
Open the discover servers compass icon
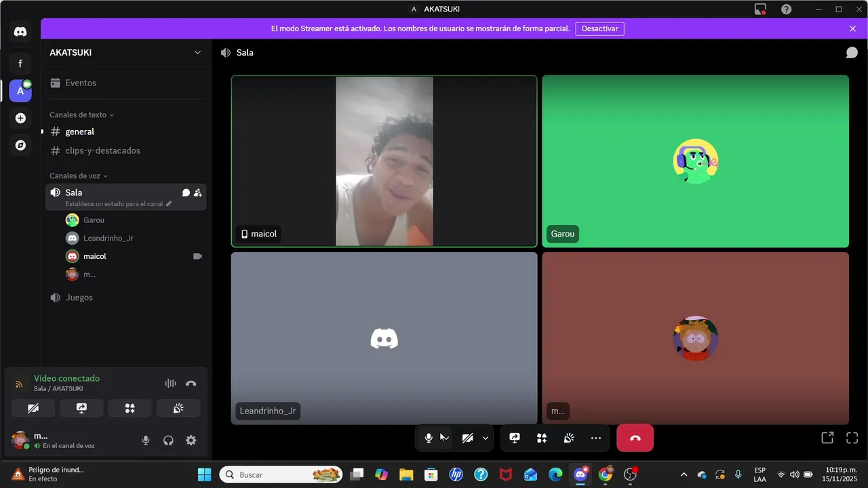(20, 145)
